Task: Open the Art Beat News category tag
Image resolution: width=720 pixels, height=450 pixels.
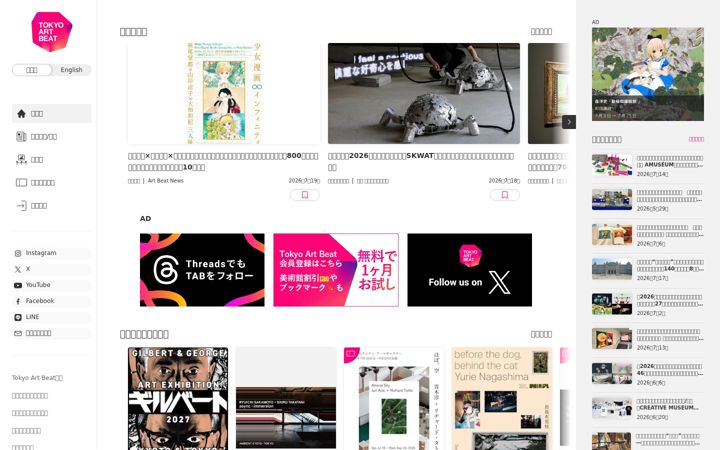Action: [x=166, y=181]
